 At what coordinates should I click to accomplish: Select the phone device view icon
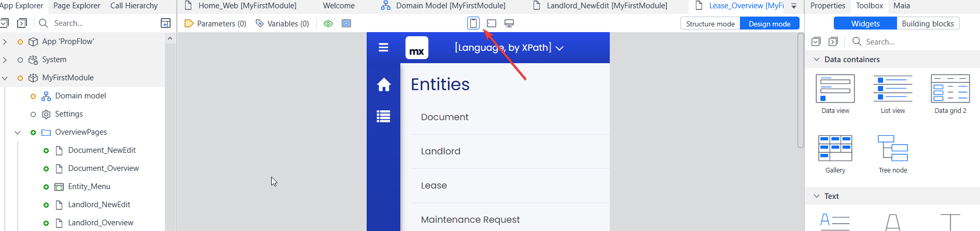[x=473, y=23]
